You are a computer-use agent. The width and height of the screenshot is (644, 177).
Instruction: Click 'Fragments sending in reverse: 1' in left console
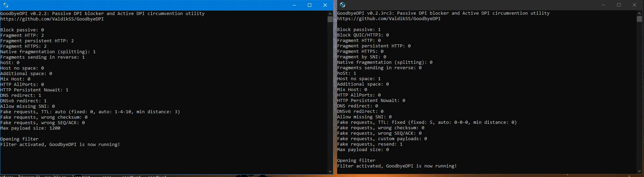click(x=43, y=57)
